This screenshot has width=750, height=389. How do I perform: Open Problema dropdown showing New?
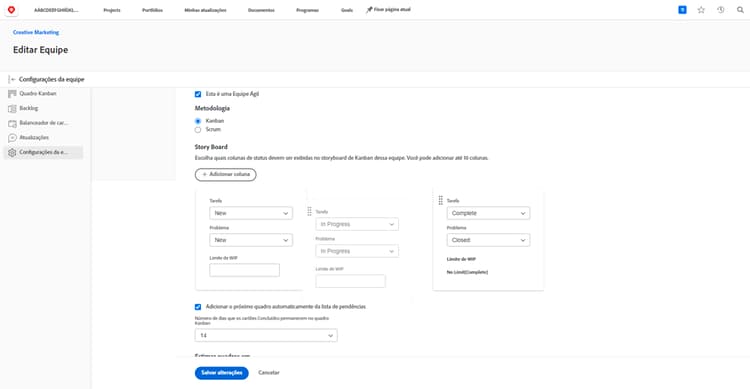click(251, 240)
